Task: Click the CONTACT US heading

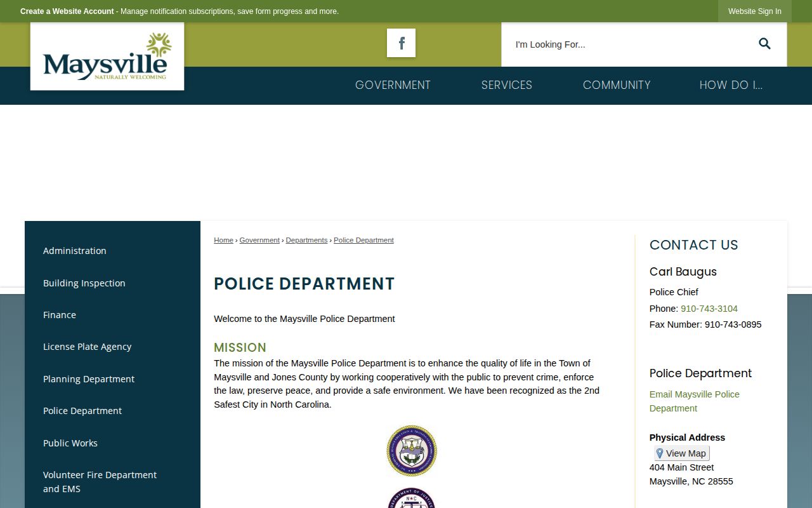Action: 694,245
